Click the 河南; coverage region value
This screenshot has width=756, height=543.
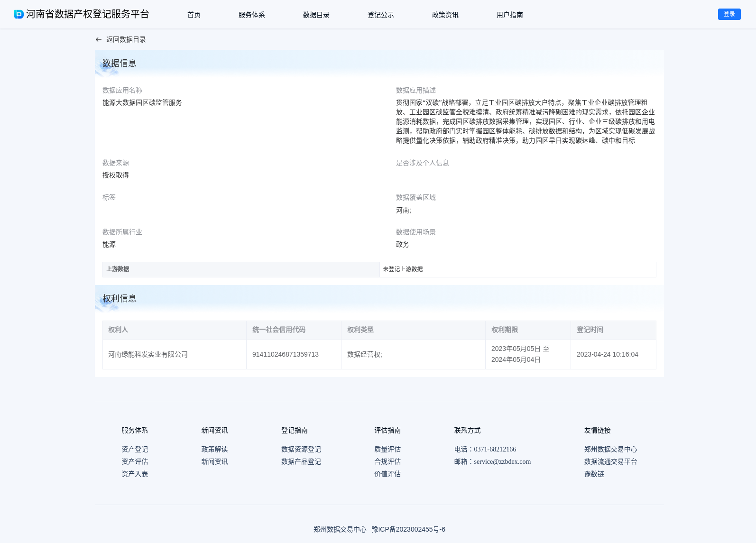404,210
